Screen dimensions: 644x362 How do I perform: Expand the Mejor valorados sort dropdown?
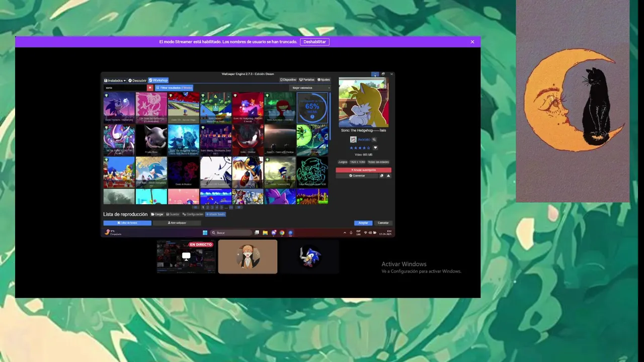(x=310, y=87)
